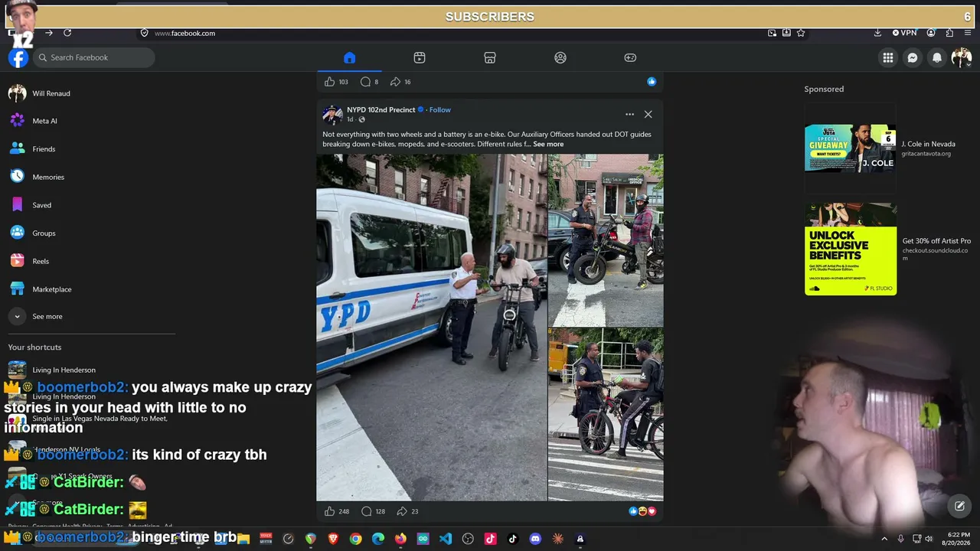The width and height of the screenshot is (980, 551).
Task: Open the Marketplace tab in top navigation
Action: (x=490, y=57)
